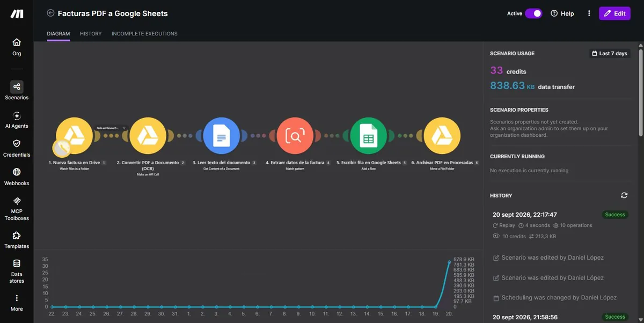Image resolution: width=644 pixels, height=323 pixels.
Task: Open Data stores in the sidebar
Action: (17, 271)
